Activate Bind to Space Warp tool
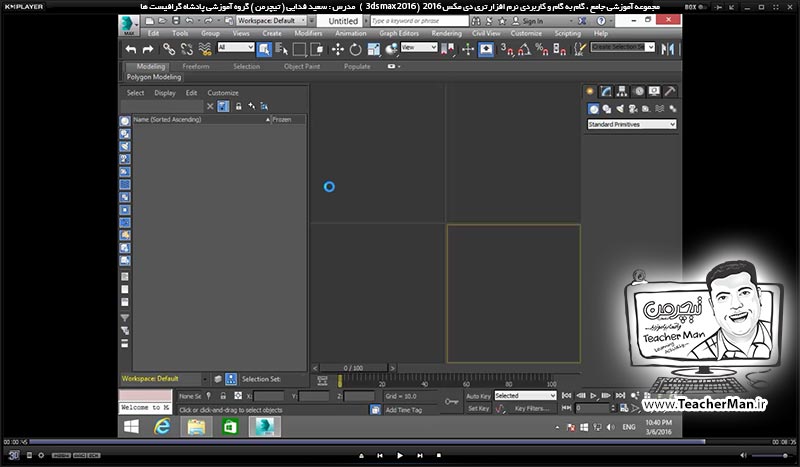800x467 pixels. click(205, 49)
